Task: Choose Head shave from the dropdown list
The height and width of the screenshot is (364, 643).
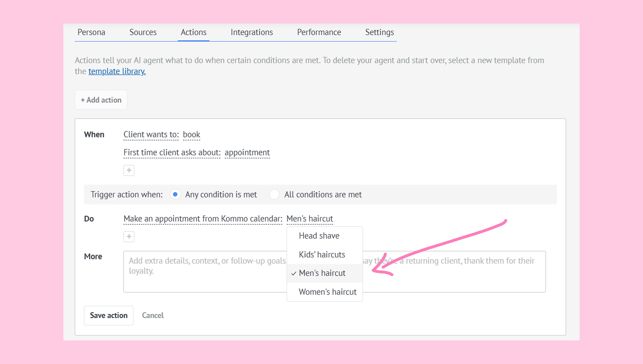Action: pyautogui.click(x=319, y=236)
